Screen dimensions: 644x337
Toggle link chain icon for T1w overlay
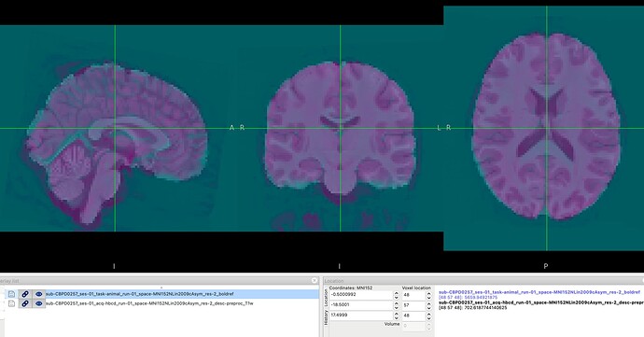25,303
